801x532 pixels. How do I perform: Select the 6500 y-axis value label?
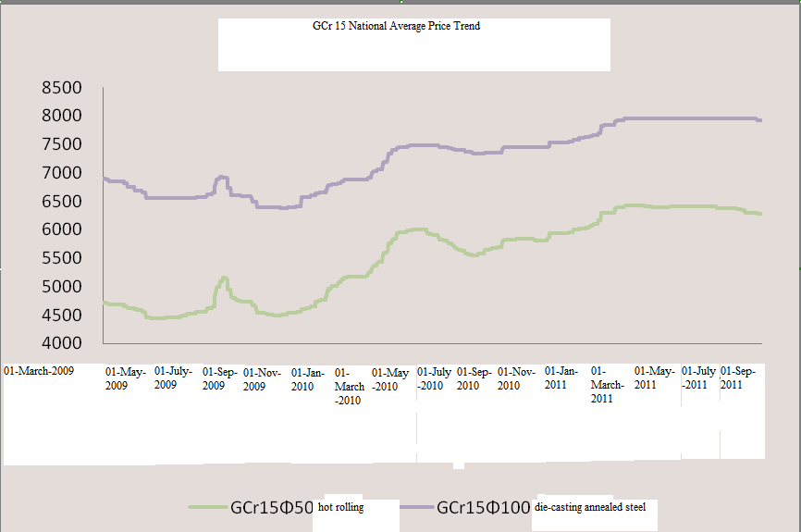coord(61,201)
